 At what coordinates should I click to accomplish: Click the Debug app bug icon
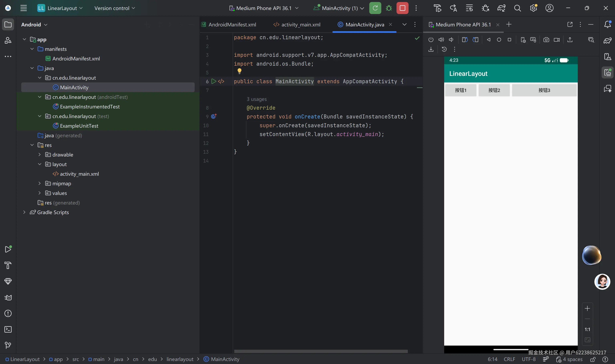tap(389, 8)
